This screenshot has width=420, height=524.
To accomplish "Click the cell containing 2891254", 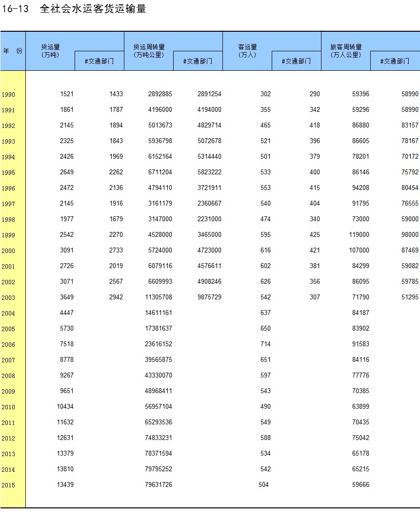I will tap(209, 94).
